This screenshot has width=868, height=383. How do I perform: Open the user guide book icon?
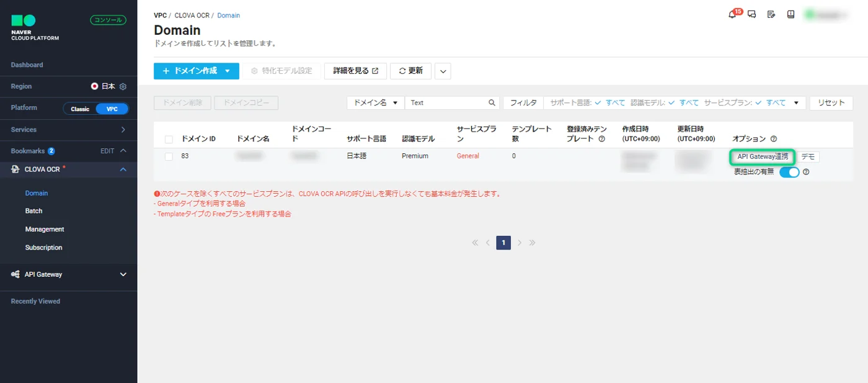790,15
